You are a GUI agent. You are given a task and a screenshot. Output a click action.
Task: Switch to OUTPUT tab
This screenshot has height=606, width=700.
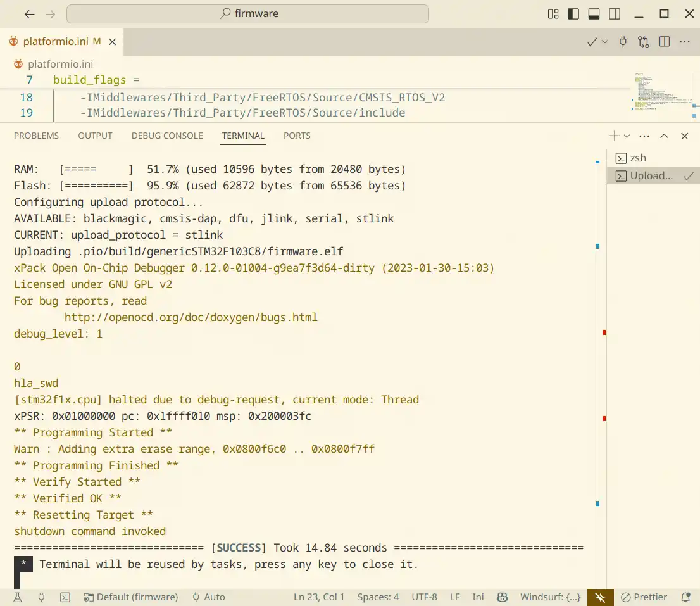tap(95, 136)
